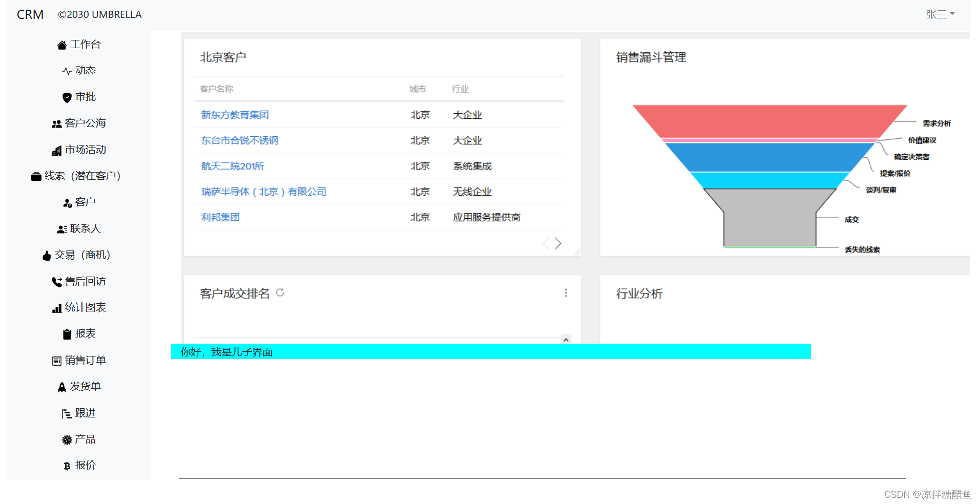The width and height of the screenshot is (980, 504).
Task: Click the 提案/报价 funnel label
Action: pos(895,174)
